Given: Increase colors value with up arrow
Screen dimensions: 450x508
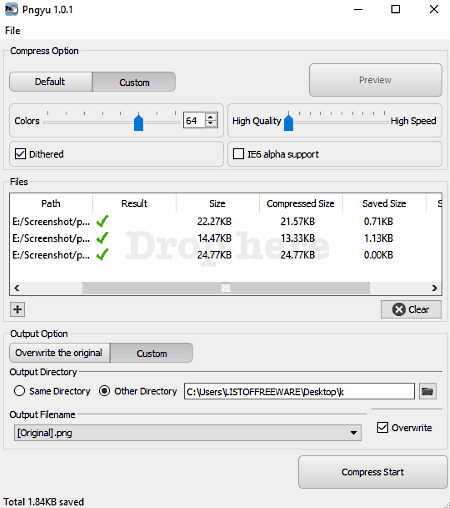Looking at the screenshot, I should [x=210, y=116].
